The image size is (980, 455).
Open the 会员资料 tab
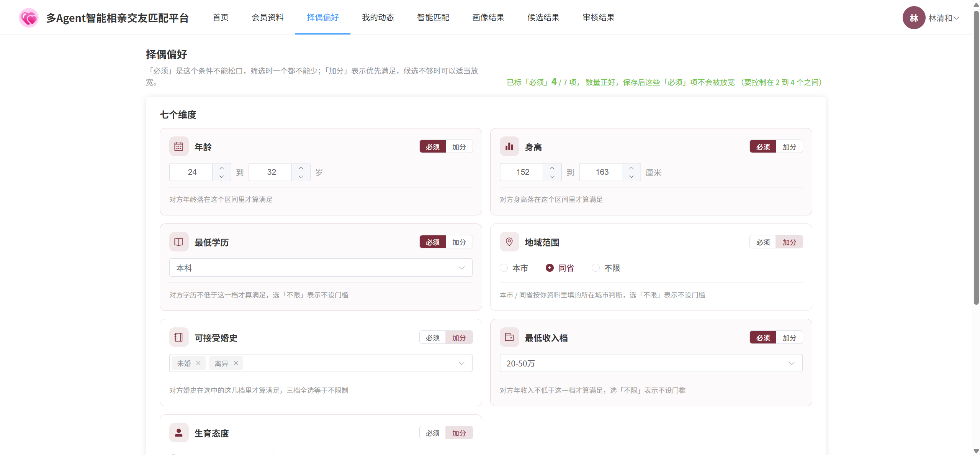268,17
